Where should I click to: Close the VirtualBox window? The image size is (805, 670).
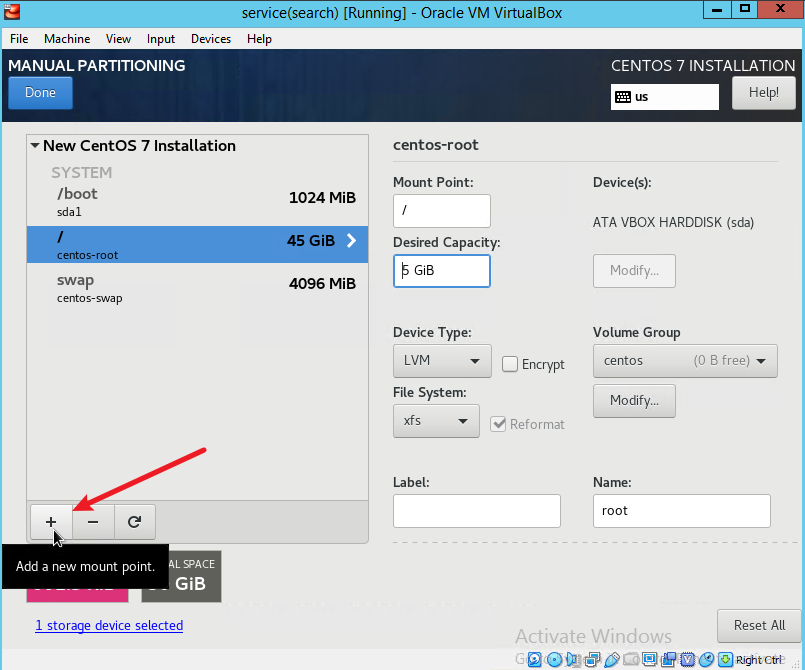pyautogui.click(x=780, y=9)
